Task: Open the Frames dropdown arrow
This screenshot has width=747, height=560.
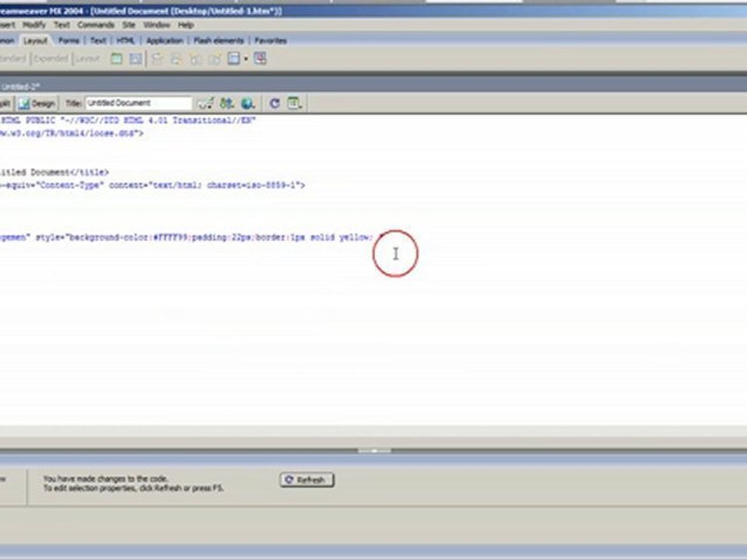Action: tap(246, 59)
